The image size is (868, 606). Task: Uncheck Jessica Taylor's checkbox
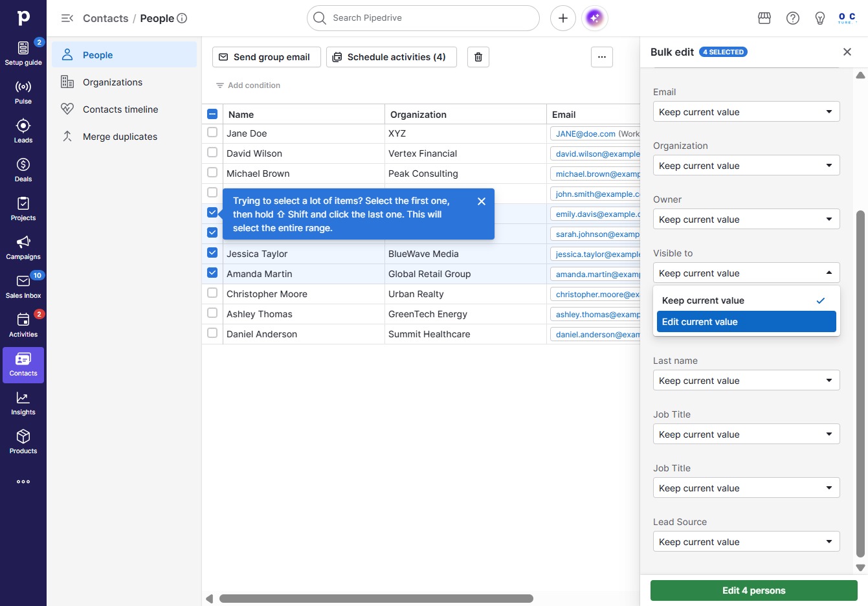click(x=212, y=252)
